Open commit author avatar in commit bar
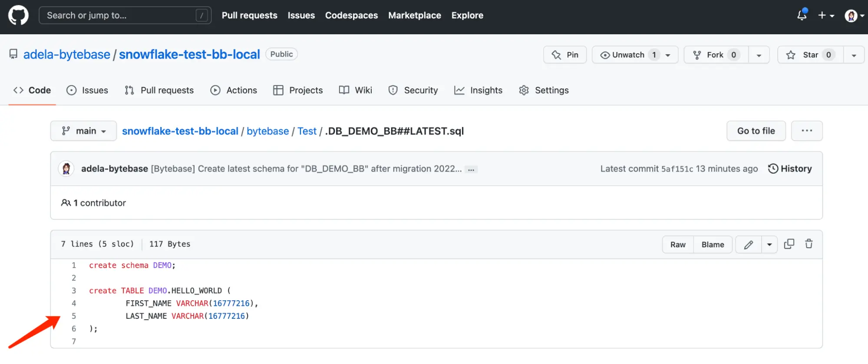 (66, 168)
